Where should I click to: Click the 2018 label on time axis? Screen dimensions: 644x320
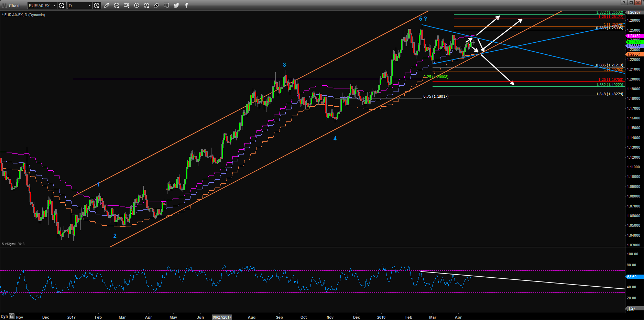381,317
